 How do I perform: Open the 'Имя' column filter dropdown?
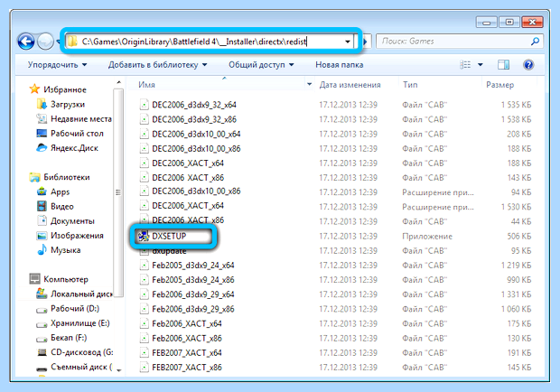tap(309, 85)
